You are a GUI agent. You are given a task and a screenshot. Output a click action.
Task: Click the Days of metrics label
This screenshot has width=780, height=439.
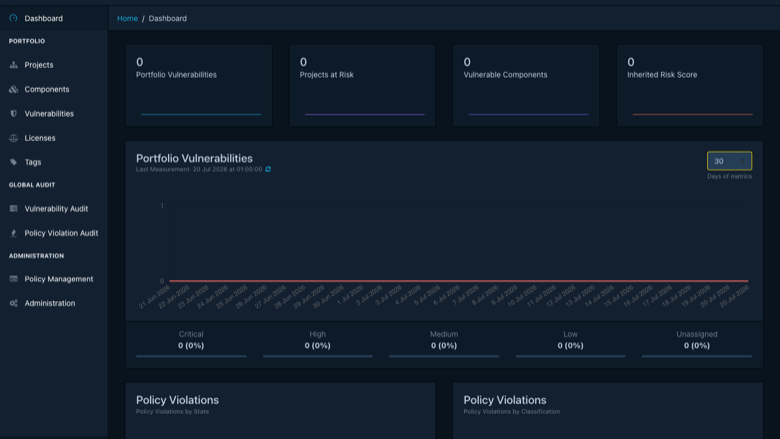click(x=729, y=176)
